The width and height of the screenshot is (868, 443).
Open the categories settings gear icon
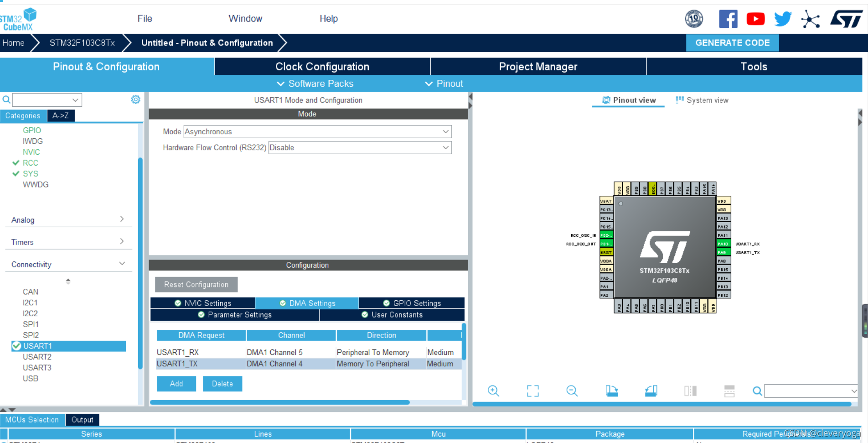[135, 99]
